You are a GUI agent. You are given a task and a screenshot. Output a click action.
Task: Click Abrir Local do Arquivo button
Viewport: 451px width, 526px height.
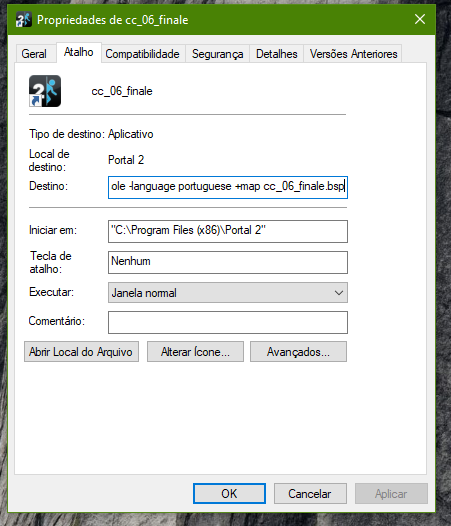point(81,352)
